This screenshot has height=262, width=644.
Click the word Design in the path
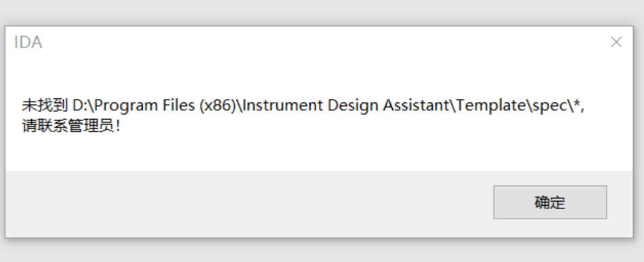click(353, 106)
